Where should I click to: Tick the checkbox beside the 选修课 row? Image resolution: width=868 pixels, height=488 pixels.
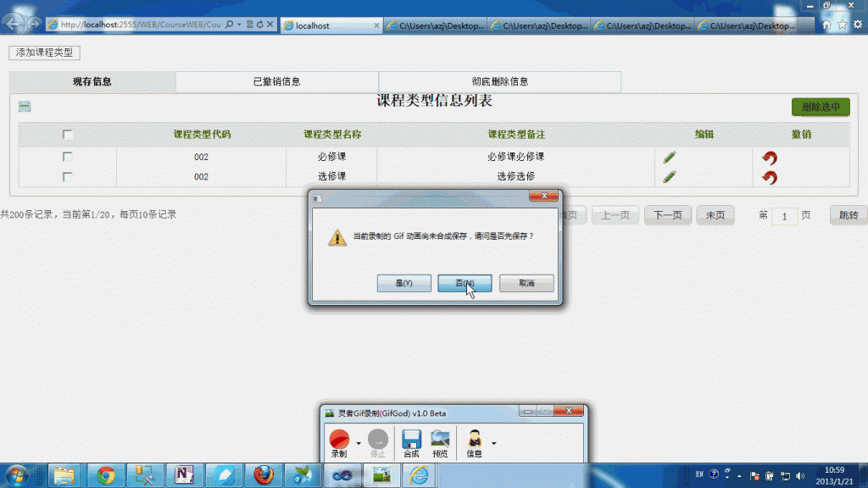pyautogui.click(x=69, y=177)
